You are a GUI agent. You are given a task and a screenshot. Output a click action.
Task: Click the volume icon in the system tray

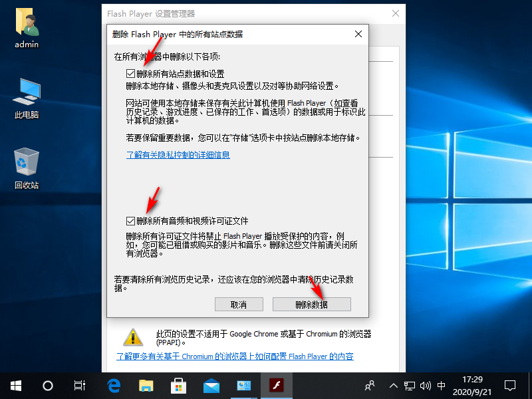tap(426, 385)
